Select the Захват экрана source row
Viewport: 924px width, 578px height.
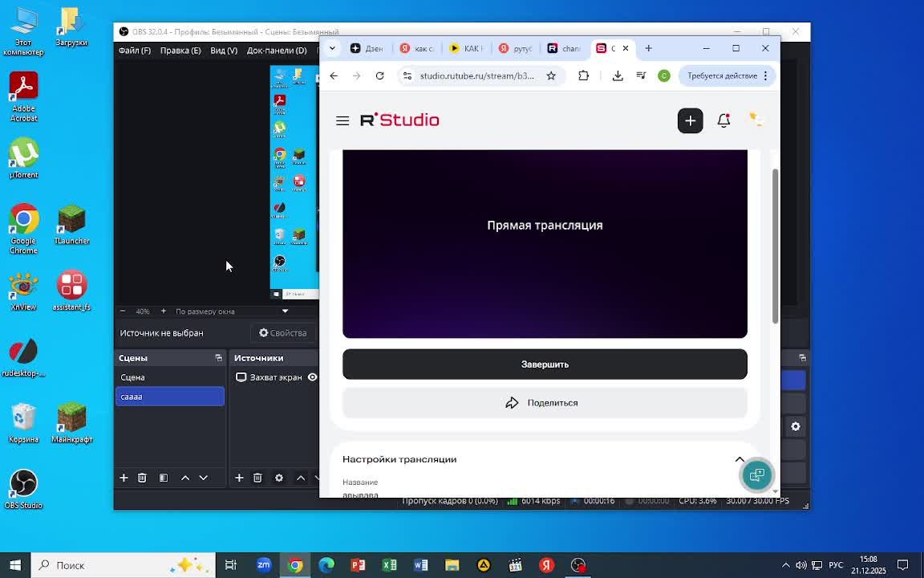[274, 377]
